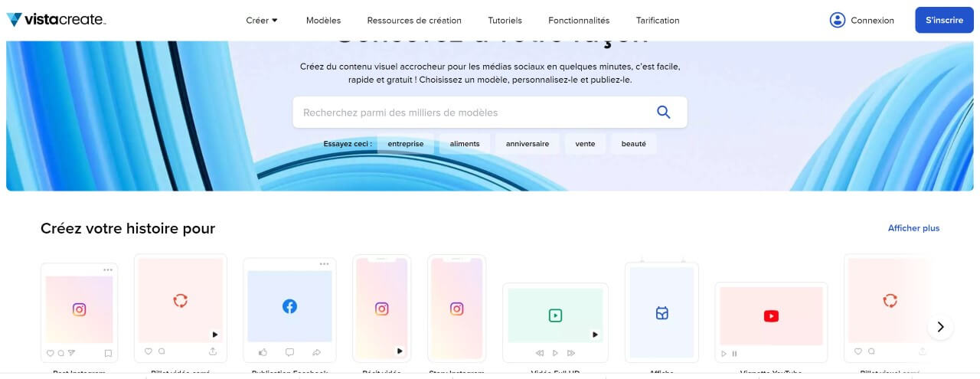
Task: Click the VistaCreate logo
Action: click(x=56, y=20)
